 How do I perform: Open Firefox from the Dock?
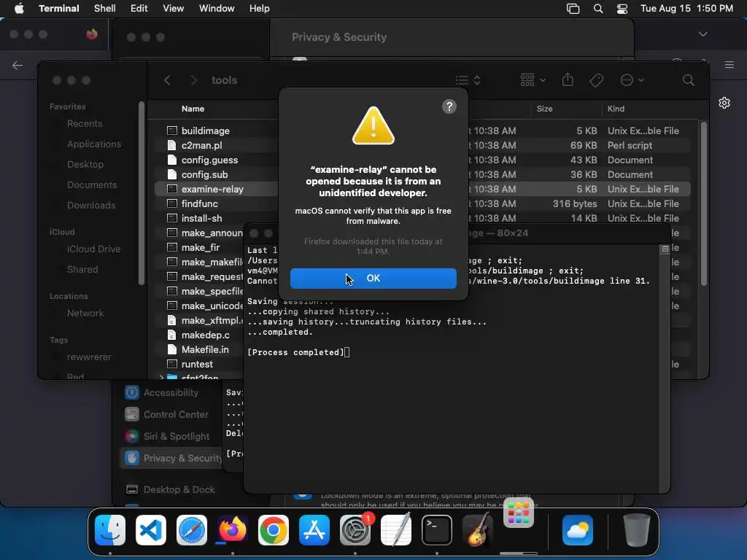pos(232,530)
